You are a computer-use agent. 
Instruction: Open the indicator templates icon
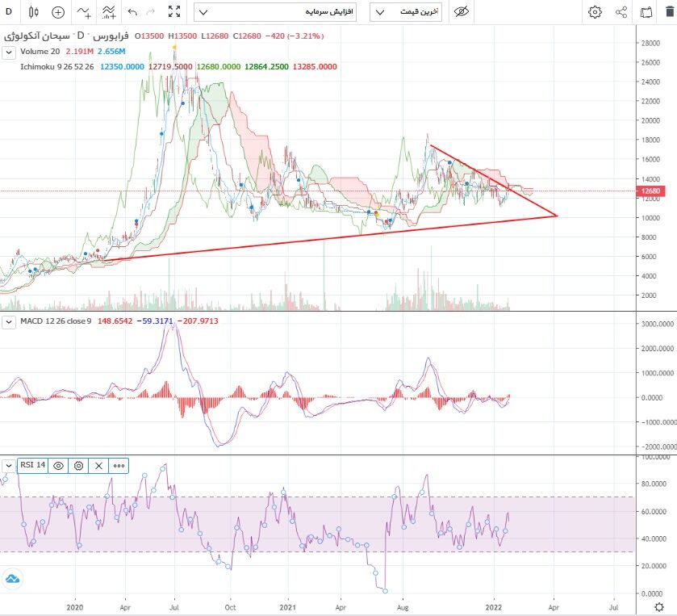click(x=109, y=12)
